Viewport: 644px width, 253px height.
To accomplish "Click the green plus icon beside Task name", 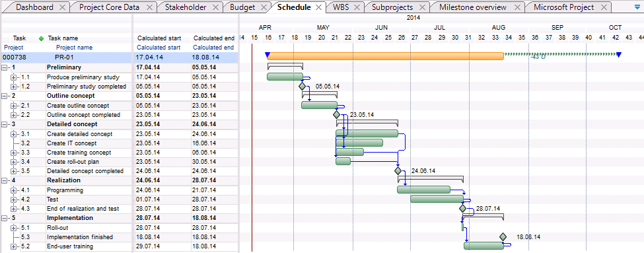I will coord(41,38).
